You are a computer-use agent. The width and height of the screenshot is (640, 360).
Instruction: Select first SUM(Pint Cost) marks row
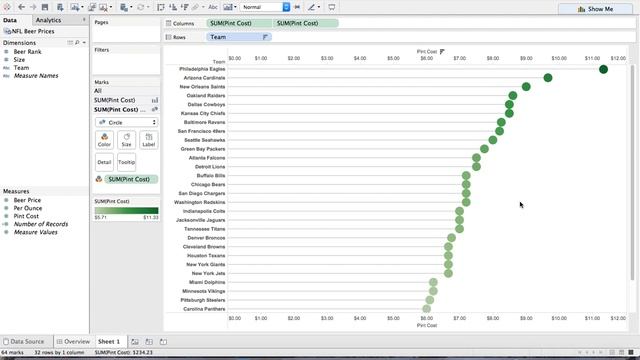click(x=126, y=100)
